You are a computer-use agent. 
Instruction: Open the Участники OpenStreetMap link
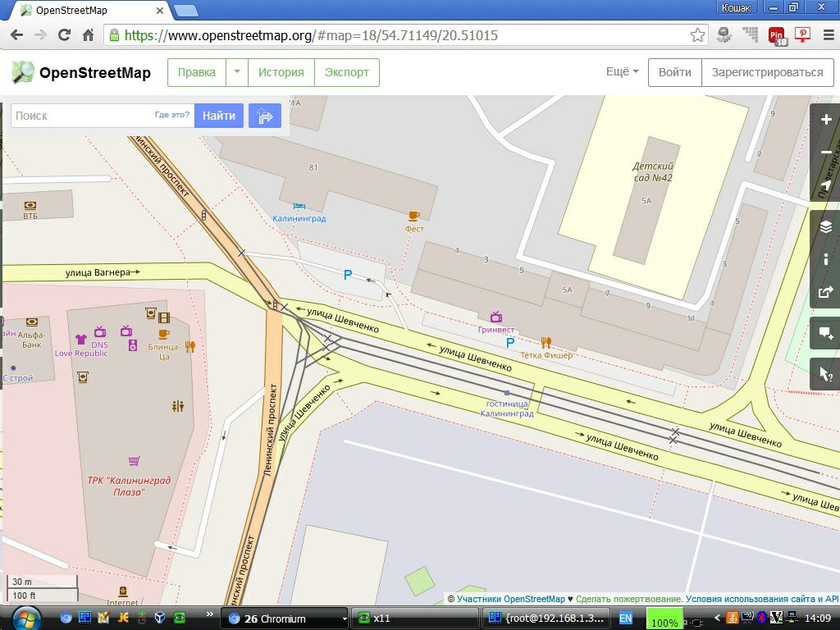510,599
